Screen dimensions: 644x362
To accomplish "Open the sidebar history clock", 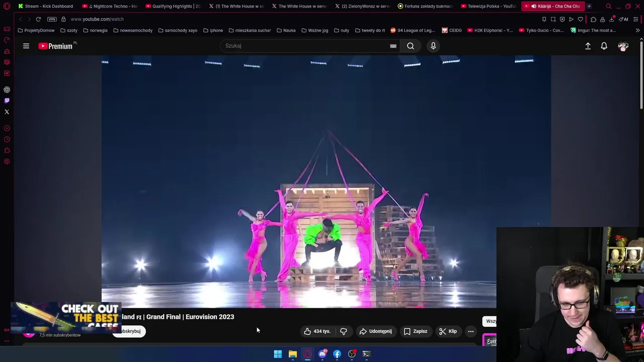I will (x=7, y=139).
